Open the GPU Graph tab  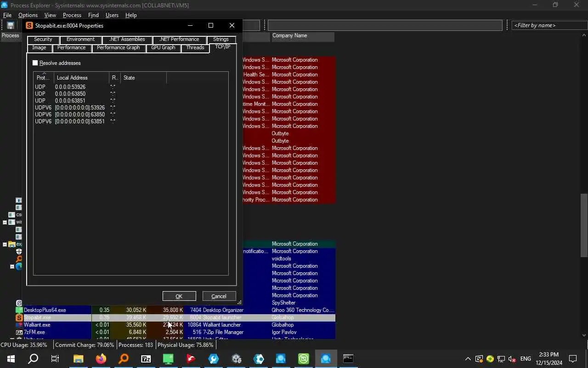click(163, 48)
